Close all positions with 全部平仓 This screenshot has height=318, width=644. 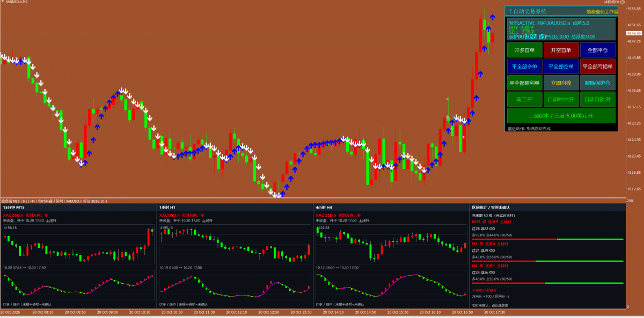(x=597, y=50)
